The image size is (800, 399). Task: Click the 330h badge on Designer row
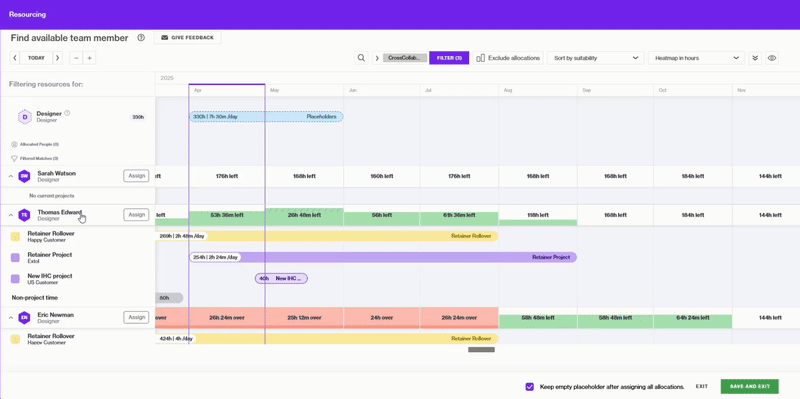tap(138, 117)
